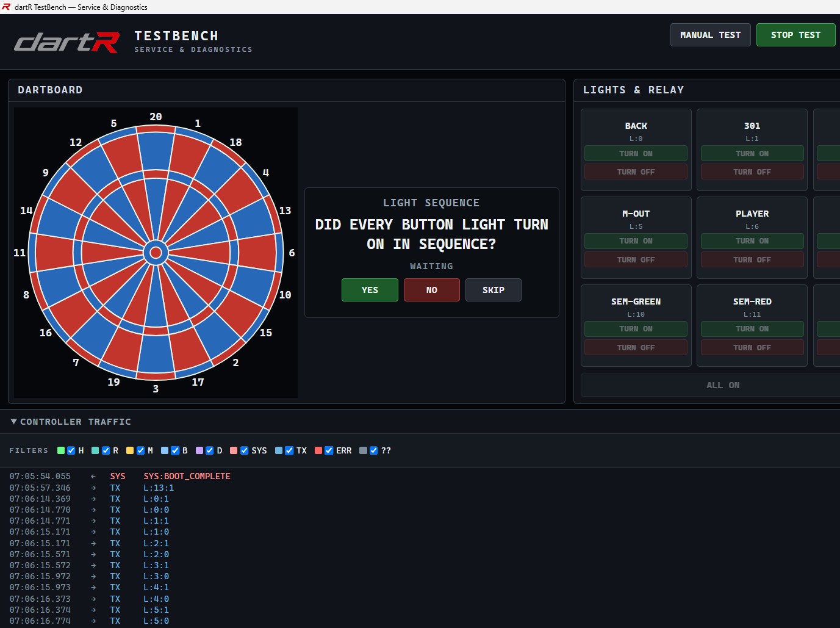Click the dartR logo in header
840x628 pixels.
tap(66, 42)
